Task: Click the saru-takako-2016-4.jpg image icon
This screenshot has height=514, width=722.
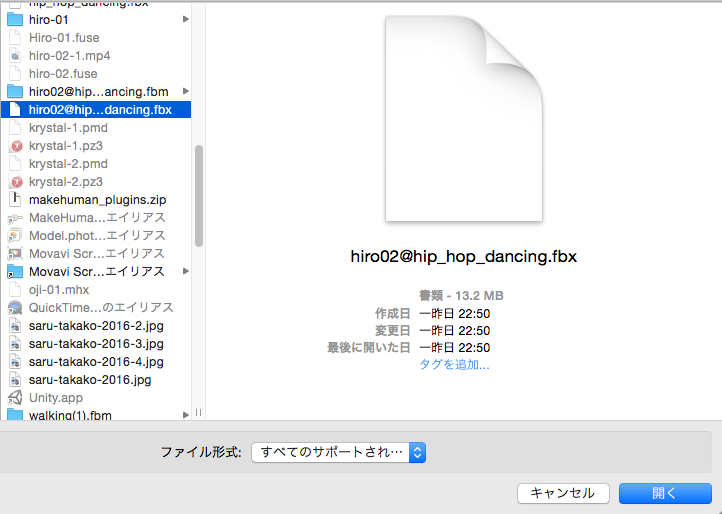Action: pos(15,362)
